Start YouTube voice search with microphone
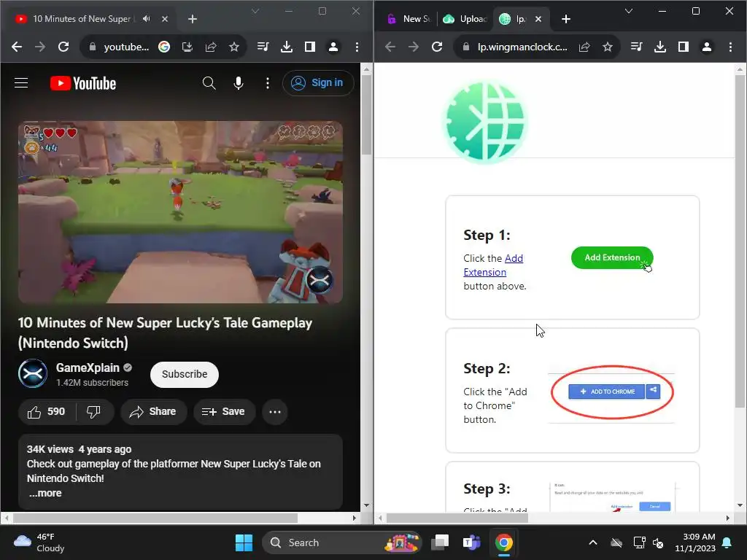Viewport: 747px width, 560px height. pyautogui.click(x=239, y=83)
